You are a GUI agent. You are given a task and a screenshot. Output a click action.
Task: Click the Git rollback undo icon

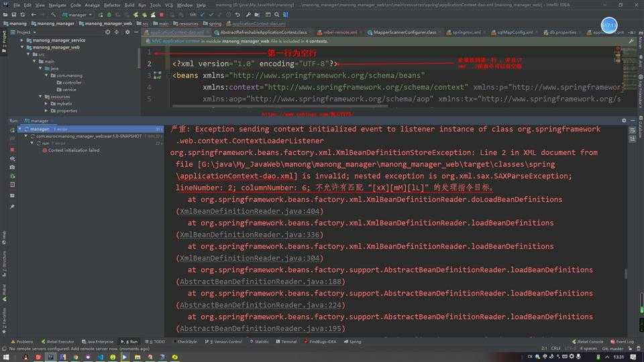(x=237, y=14)
